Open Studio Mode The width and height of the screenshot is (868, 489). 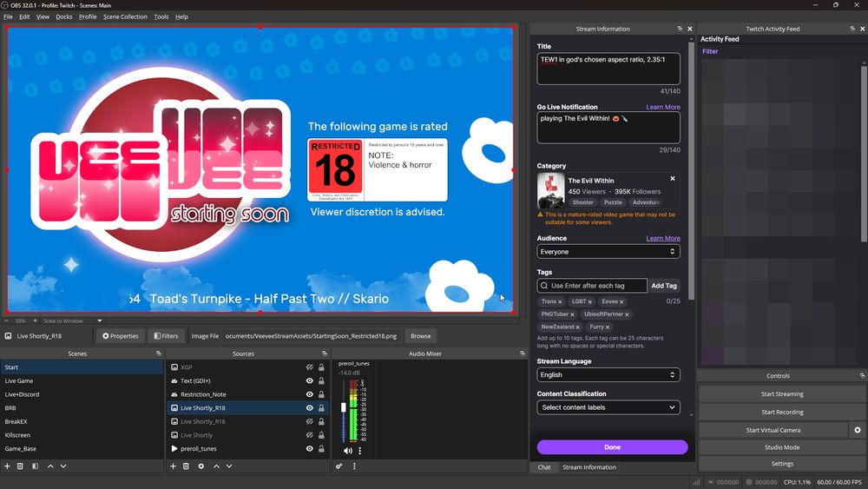tap(782, 447)
